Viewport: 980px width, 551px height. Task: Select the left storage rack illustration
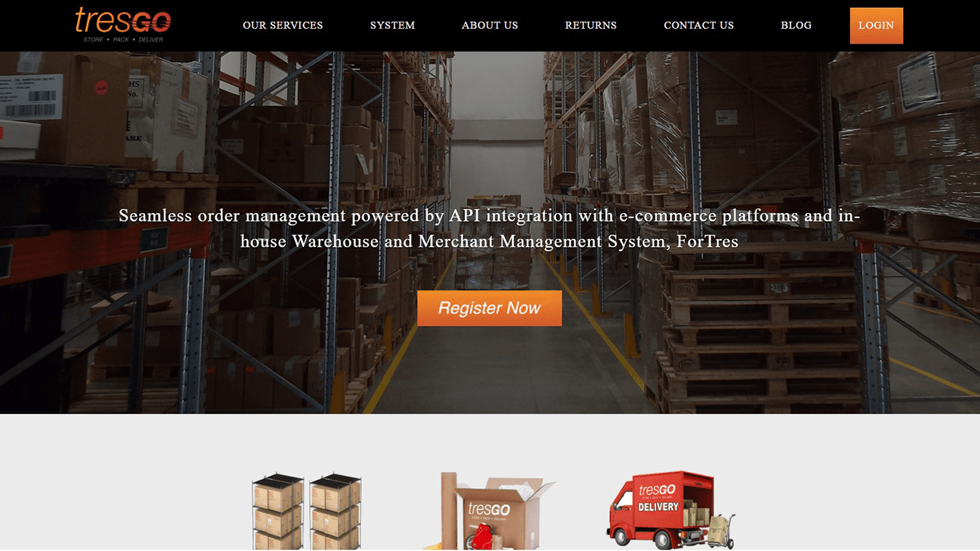click(x=278, y=512)
